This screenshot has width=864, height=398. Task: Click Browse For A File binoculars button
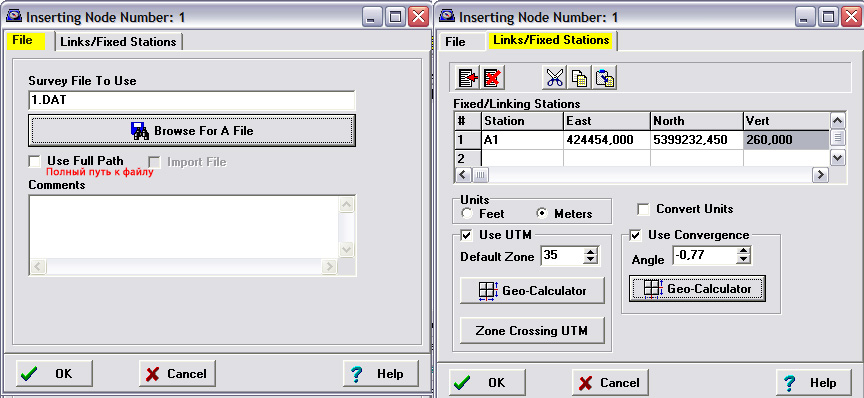192,131
